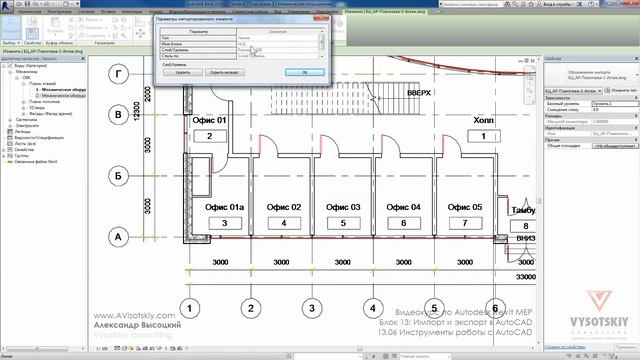
Task: Select the Тип row in dialog table
Action: tap(239, 38)
